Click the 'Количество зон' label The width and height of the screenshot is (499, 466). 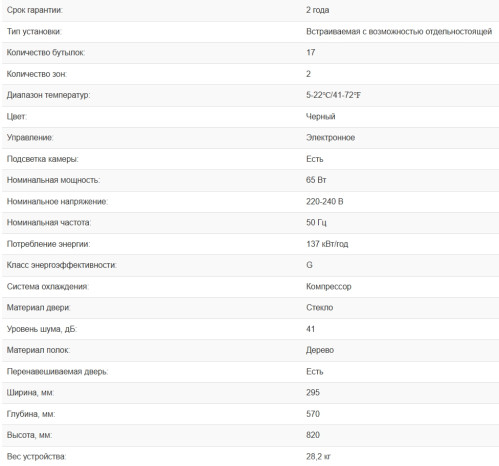coord(37,74)
